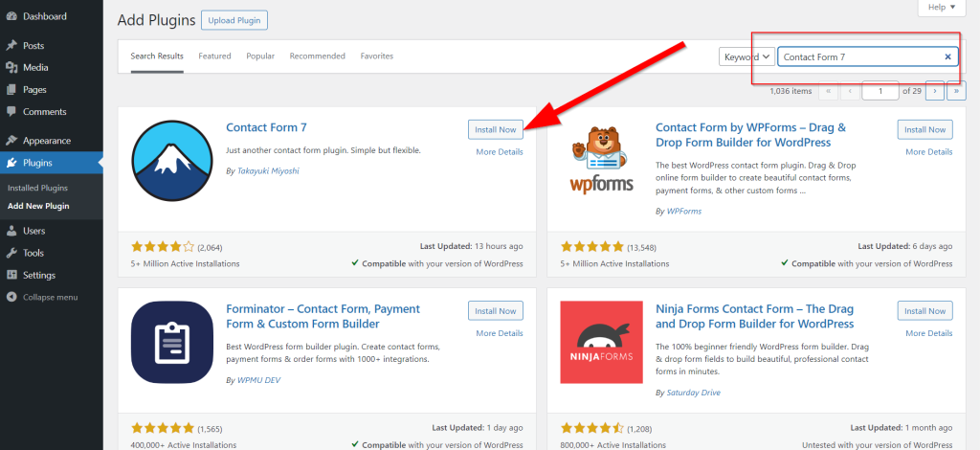This screenshot has width=980, height=450.
Task: Click the Media library icon
Action: coord(11,67)
